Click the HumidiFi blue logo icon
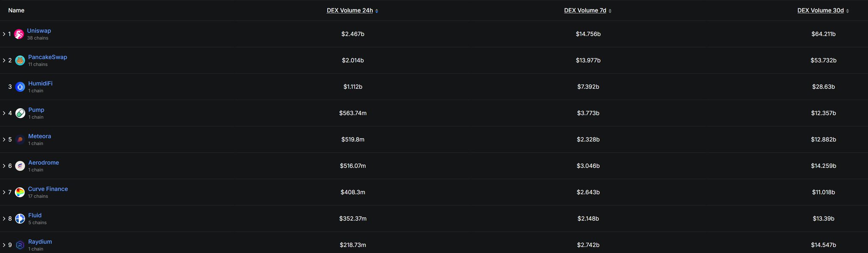The width and height of the screenshot is (868, 253). (x=20, y=87)
